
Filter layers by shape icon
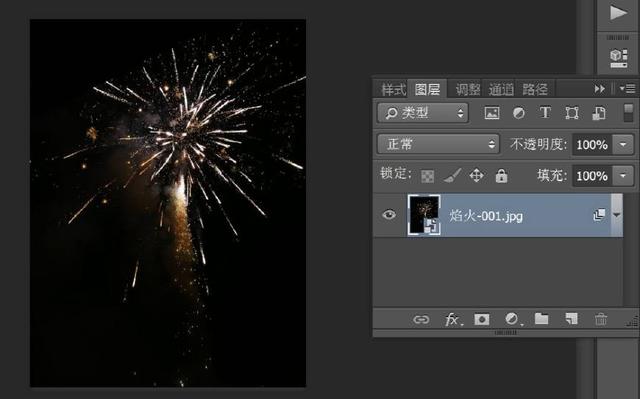[572, 113]
